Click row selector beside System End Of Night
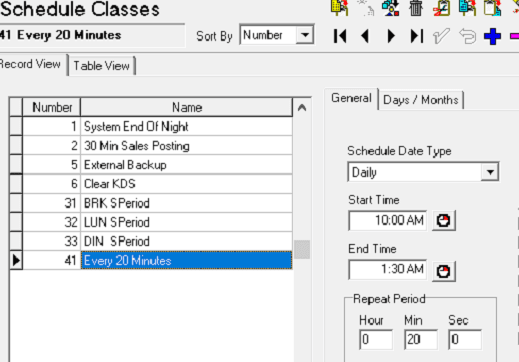Image resolution: width=519 pixels, height=362 pixels. tap(16, 126)
